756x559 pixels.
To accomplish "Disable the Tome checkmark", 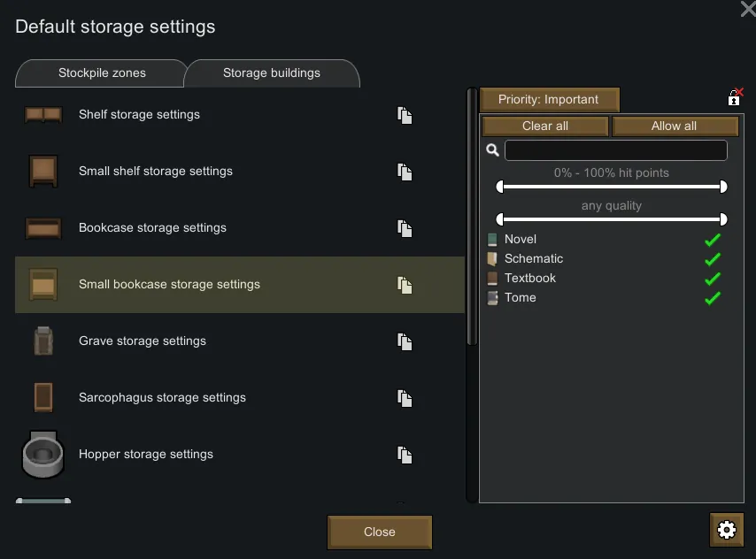I will 712,298.
